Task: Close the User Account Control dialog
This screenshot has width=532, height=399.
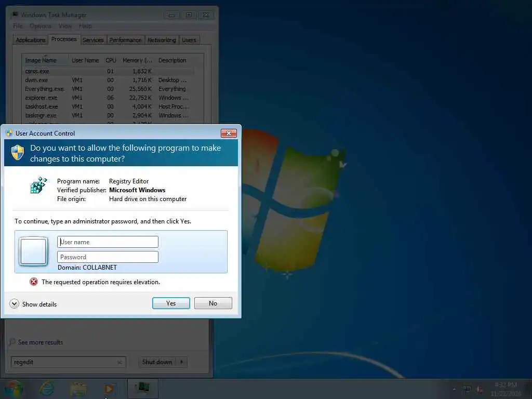Action: point(229,134)
